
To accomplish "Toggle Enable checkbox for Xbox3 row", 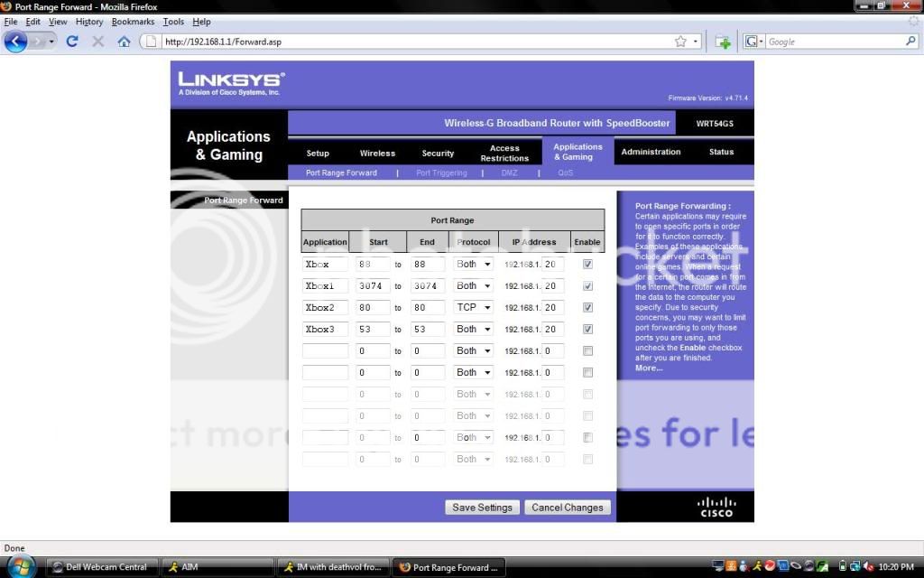I will click(x=587, y=329).
